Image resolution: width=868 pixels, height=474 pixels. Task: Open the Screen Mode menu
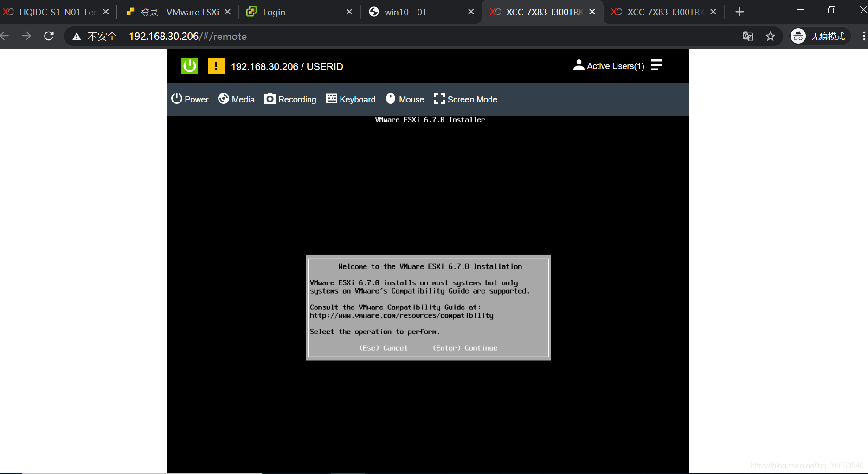465,99
